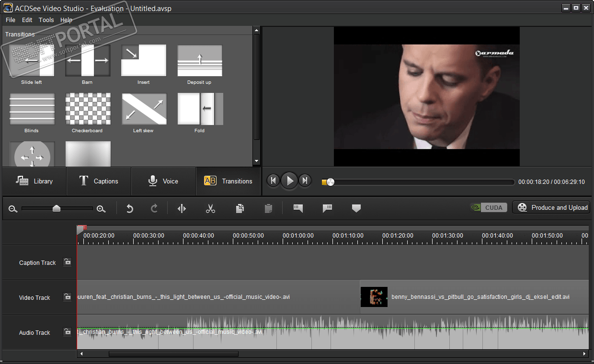Screen dimensions: 594x364
Task: Choose the circular four-arrow transition
Action: 32,154
